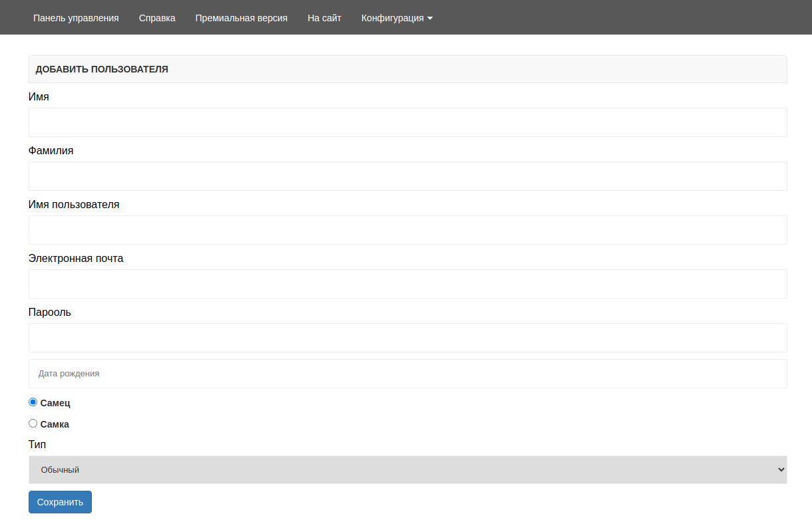Expand the Конфигурация dropdown menu
812x520 pixels.
(397, 18)
